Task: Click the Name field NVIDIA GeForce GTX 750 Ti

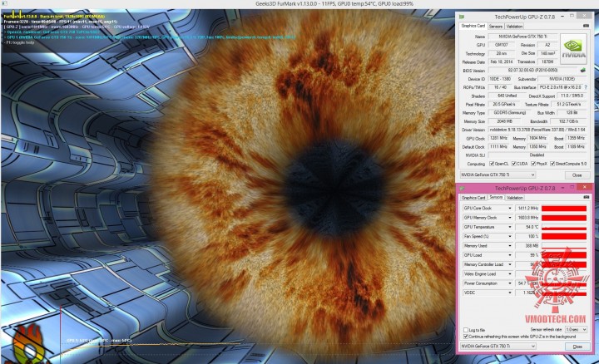Action: pos(522,37)
